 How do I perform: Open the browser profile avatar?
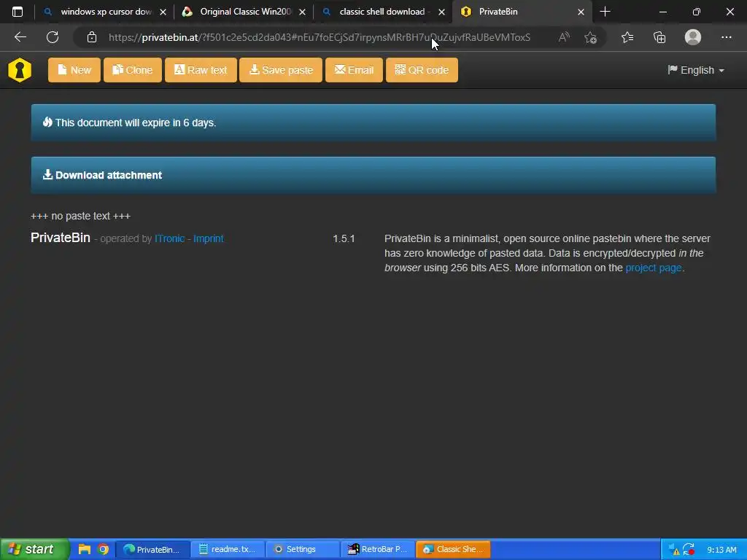click(x=693, y=37)
